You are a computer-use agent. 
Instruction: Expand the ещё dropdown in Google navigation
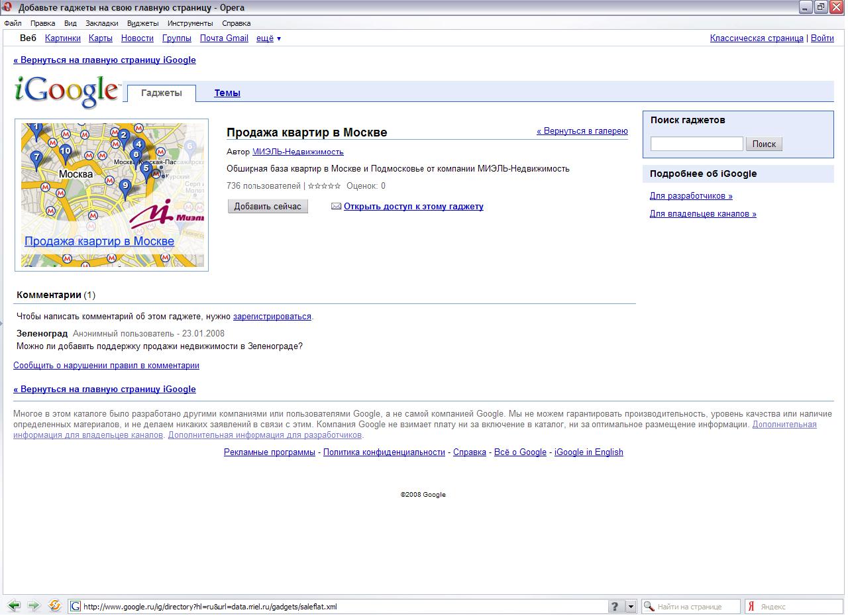coord(268,38)
